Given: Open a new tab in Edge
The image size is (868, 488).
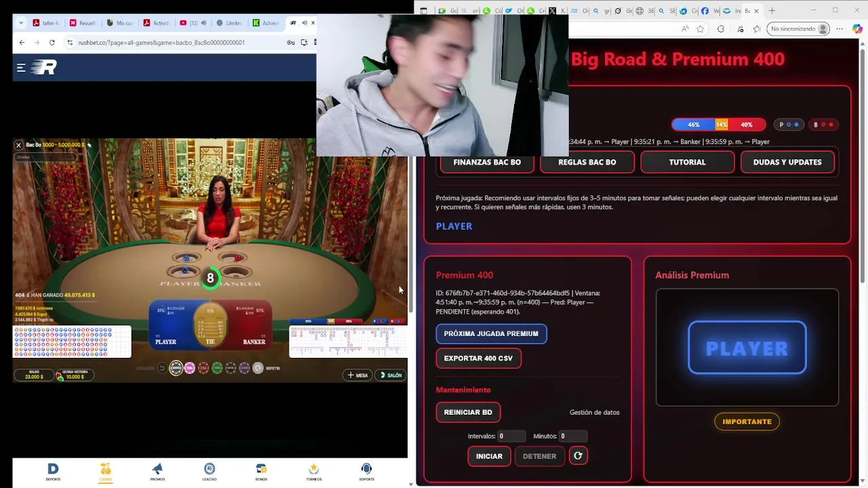Looking at the screenshot, I should click(772, 11).
